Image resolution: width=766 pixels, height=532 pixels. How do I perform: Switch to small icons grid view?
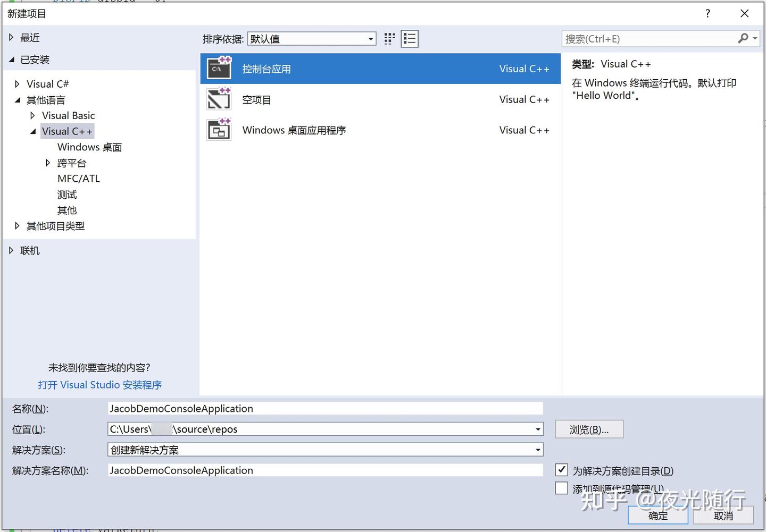[x=390, y=39]
